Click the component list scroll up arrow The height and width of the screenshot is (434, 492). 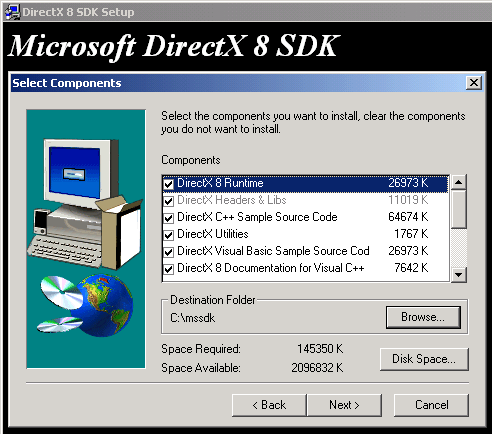coord(459,182)
